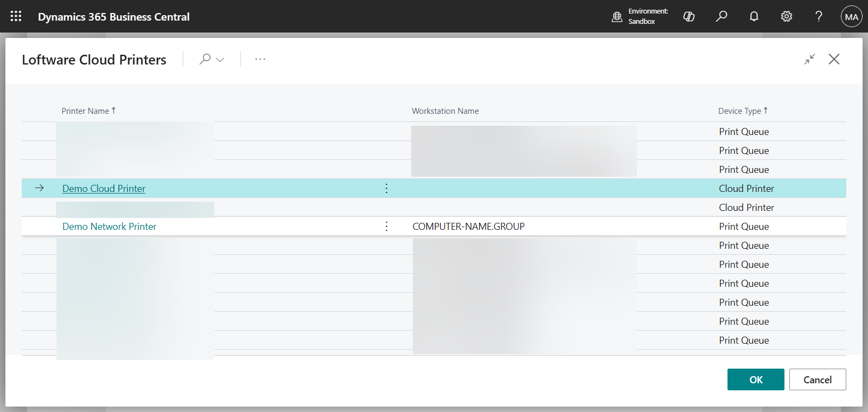Open Demo Cloud Printer link
Viewport: 868px width, 412px height.
click(104, 189)
